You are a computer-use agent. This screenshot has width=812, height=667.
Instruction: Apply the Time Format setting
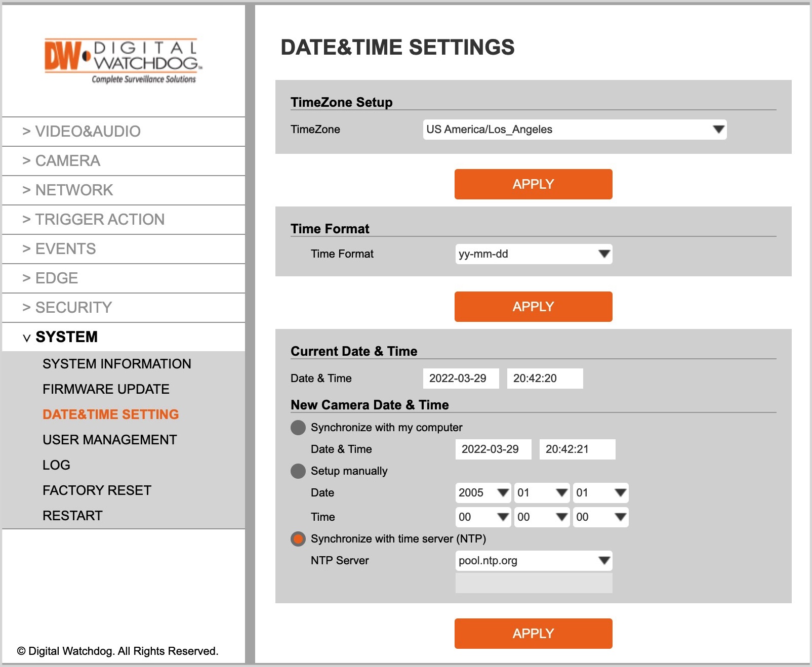tap(533, 307)
